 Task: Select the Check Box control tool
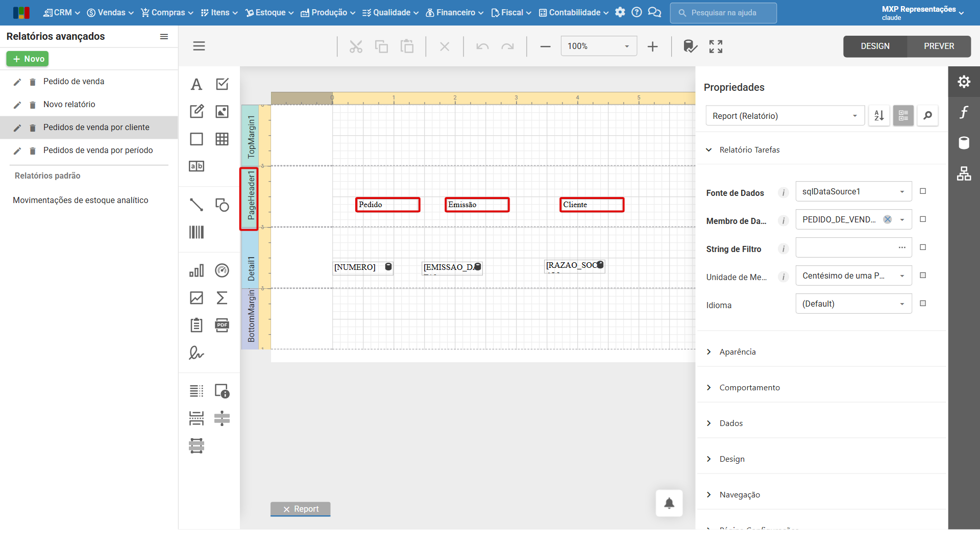[x=222, y=84]
